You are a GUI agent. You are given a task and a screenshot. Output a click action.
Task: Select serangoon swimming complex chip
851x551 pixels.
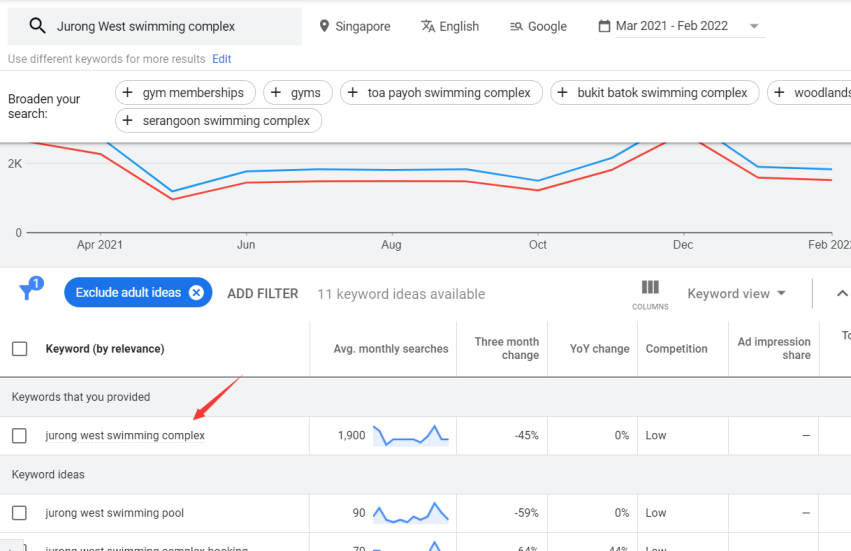pyautogui.click(x=218, y=120)
